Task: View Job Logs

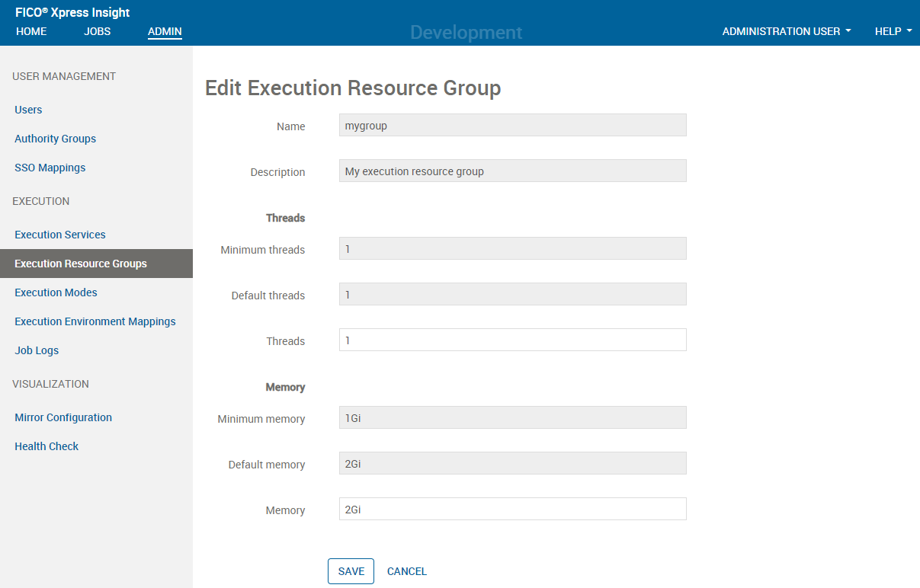Action: (37, 350)
